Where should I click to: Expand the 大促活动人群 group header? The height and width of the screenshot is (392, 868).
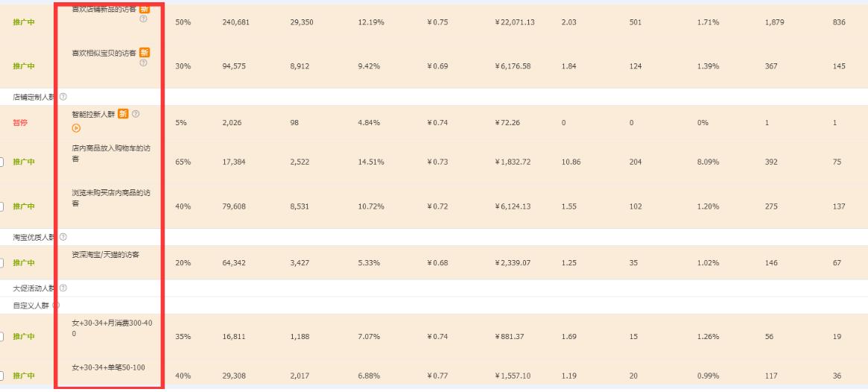tap(34, 288)
